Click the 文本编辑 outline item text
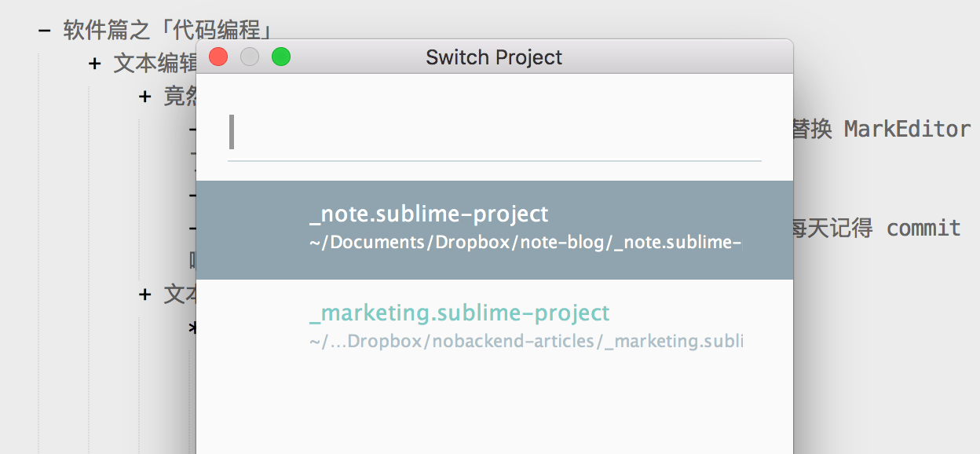Image resolution: width=980 pixels, height=454 pixels. click(x=154, y=64)
